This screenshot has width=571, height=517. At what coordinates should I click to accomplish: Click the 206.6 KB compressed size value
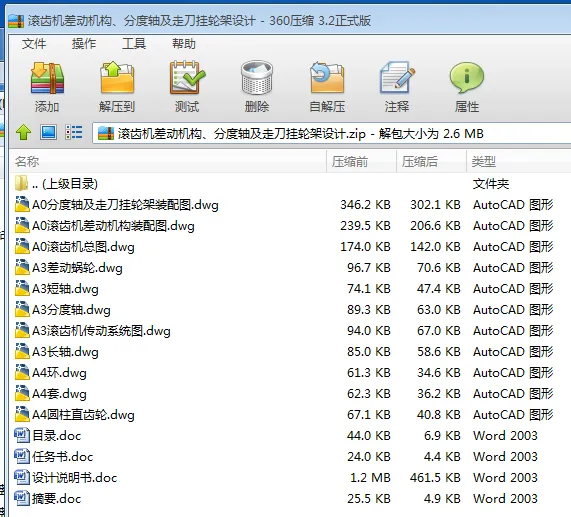pyautogui.click(x=435, y=226)
